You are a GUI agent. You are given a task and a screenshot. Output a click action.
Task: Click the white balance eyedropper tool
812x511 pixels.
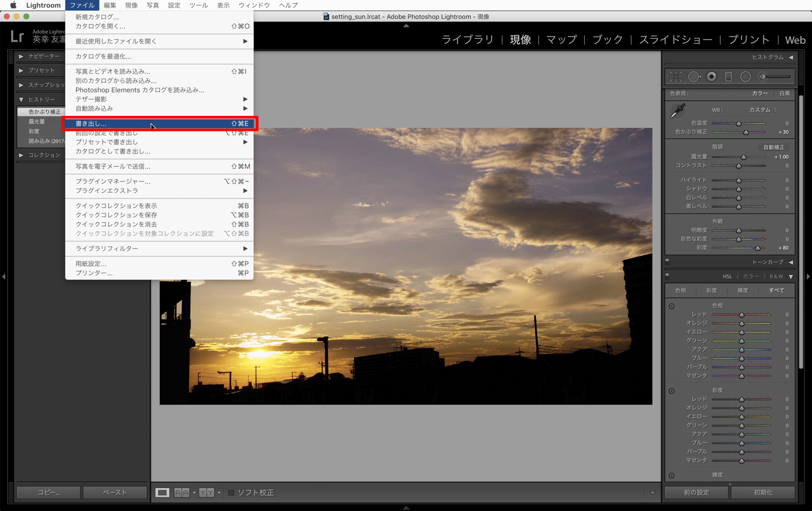click(x=677, y=111)
